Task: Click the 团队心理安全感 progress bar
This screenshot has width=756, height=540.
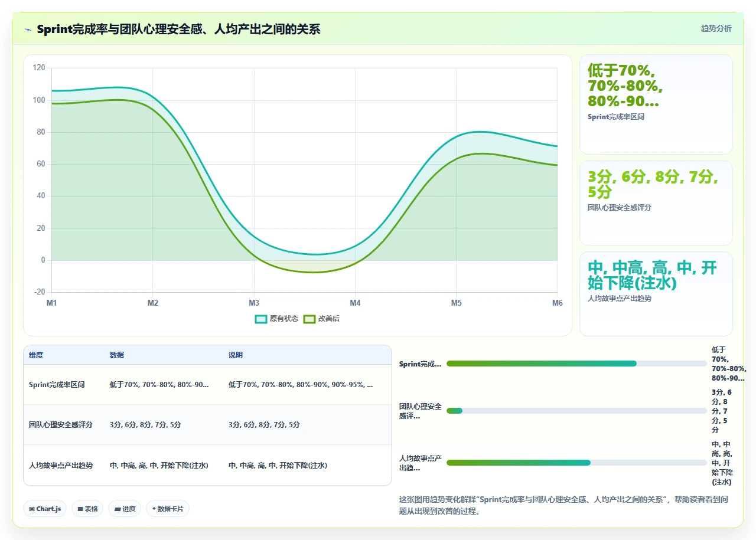Action: coord(576,411)
